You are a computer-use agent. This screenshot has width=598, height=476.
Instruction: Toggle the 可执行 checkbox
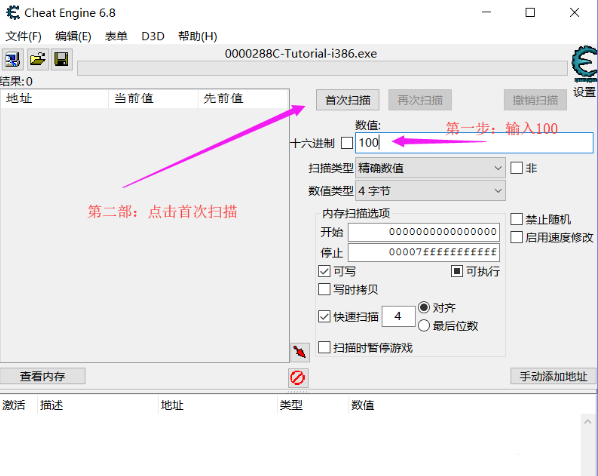click(457, 271)
